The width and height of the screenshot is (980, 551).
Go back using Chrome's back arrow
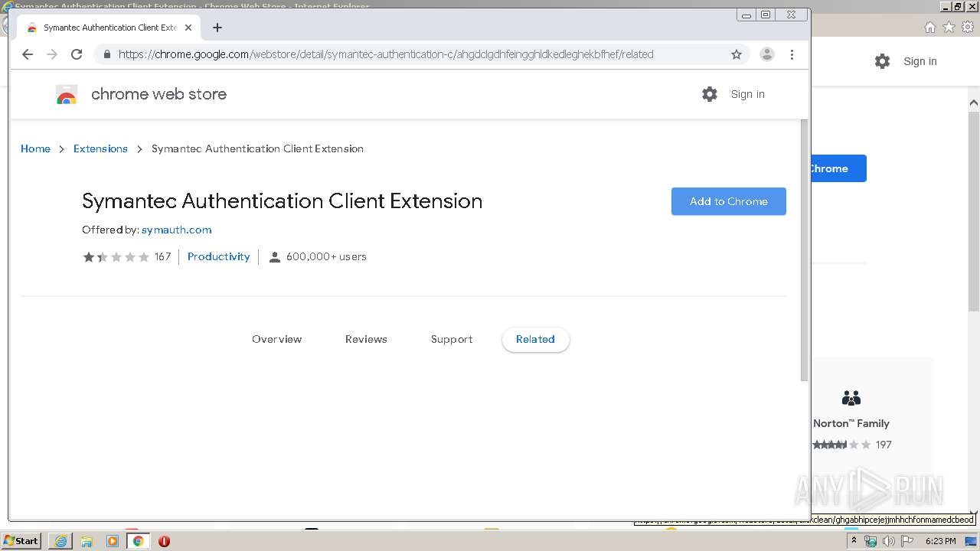pyautogui.click(x=28, y=54)
